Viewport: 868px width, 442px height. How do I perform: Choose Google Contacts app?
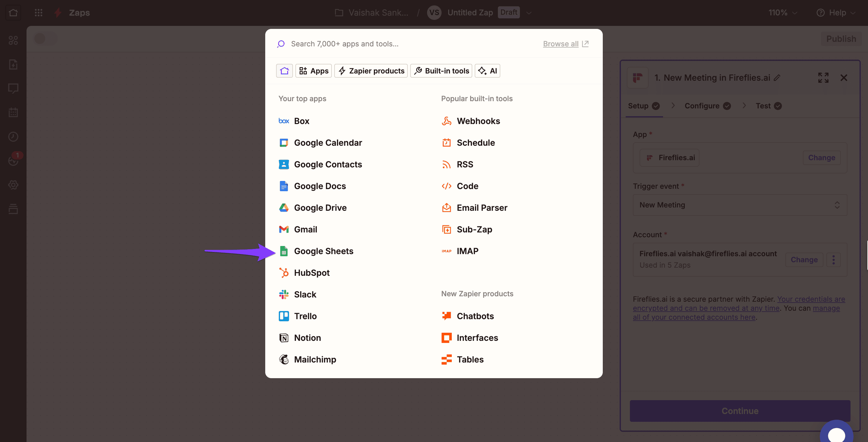[x=320, y=164]
